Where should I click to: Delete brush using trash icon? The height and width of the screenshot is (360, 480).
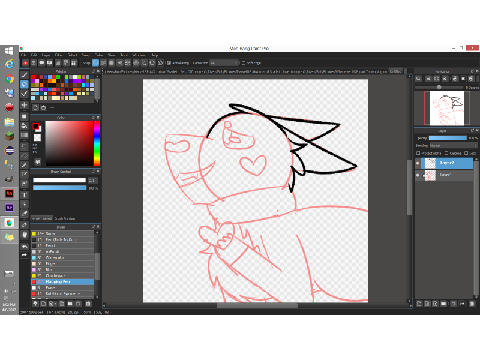(88, 304)
